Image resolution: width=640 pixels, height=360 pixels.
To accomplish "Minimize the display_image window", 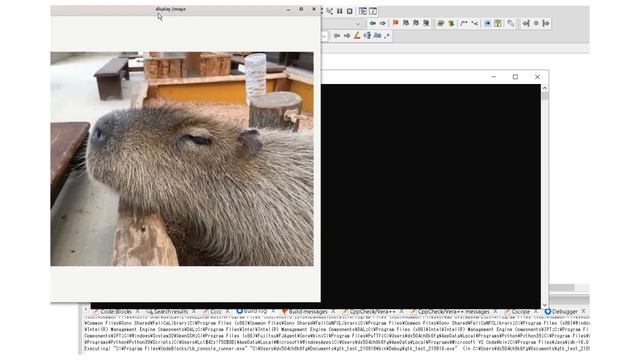I will click(x=288, y=9).
